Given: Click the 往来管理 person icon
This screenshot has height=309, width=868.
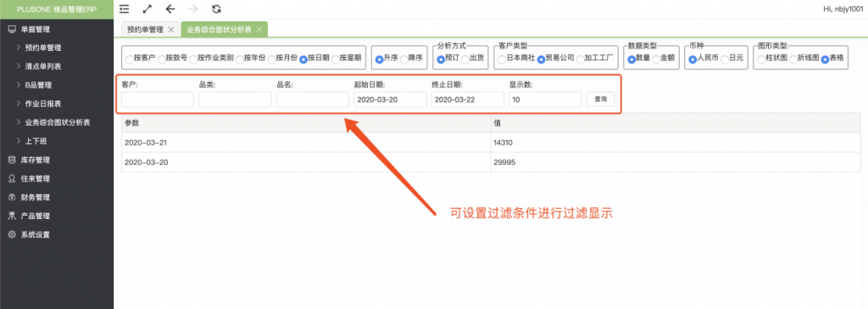Looking at the screenshot, I should point(12,178).
